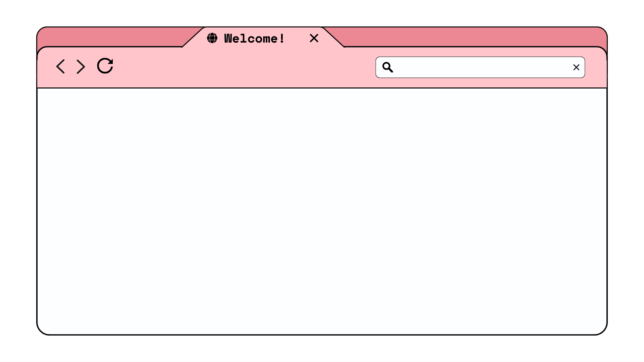Screen dimensions: 644x362
Task: Click the blank white page content area
Action: [322, 211]
